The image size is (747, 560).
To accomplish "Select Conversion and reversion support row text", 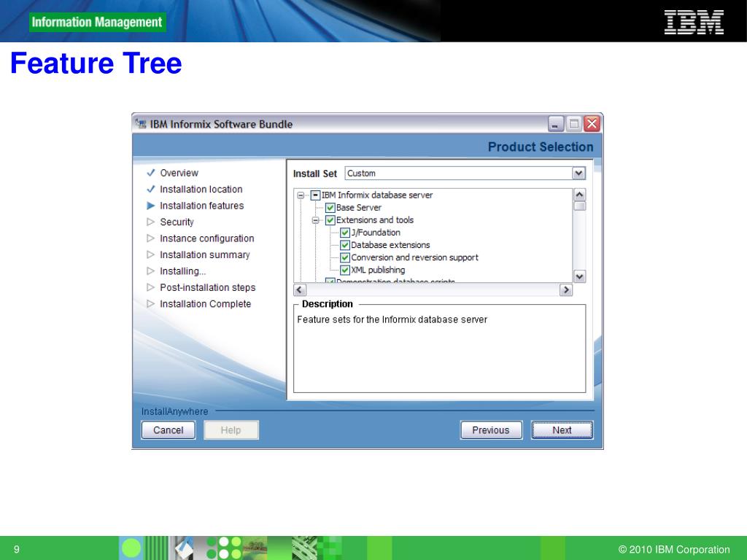I will click(414, 257).
